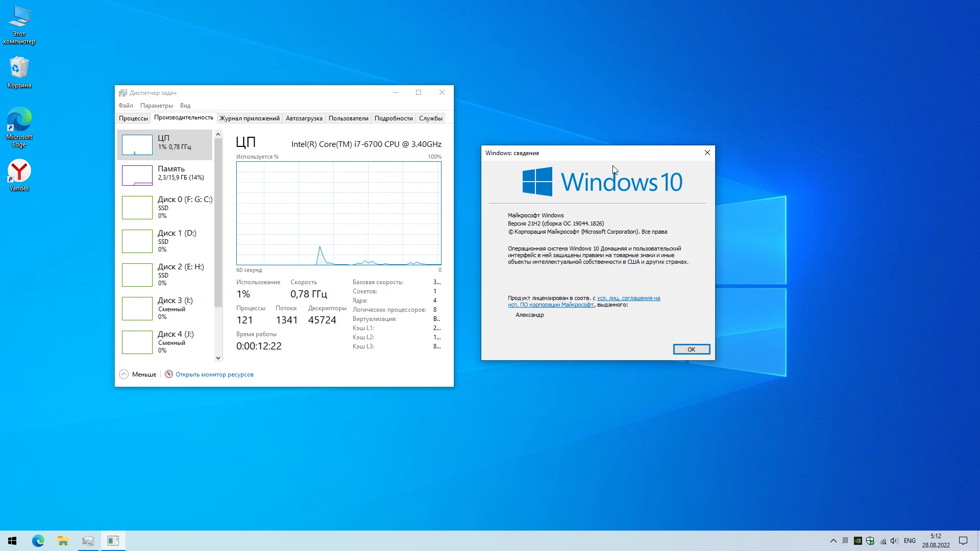Open the Файл menu
Screen dimensions: 980x551
click(x=126, y=106)
